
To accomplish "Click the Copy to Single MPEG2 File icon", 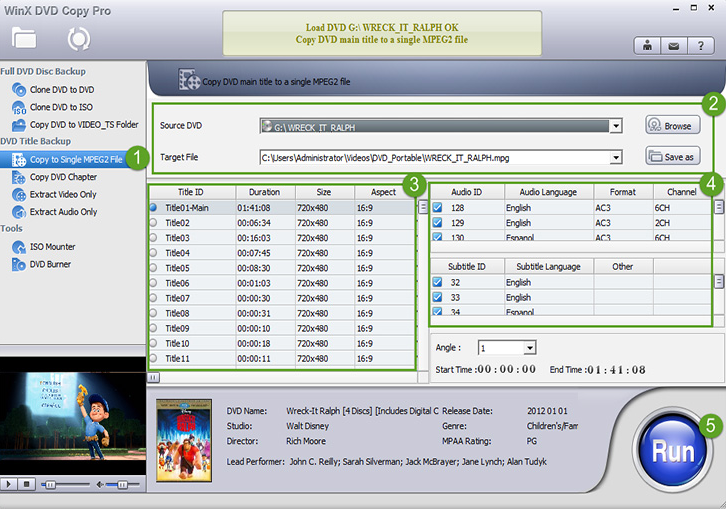I will click(19, 160).
